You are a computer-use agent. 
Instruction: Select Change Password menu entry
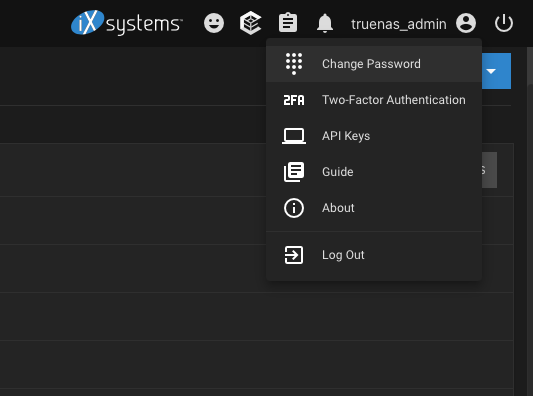click(374, 64)
